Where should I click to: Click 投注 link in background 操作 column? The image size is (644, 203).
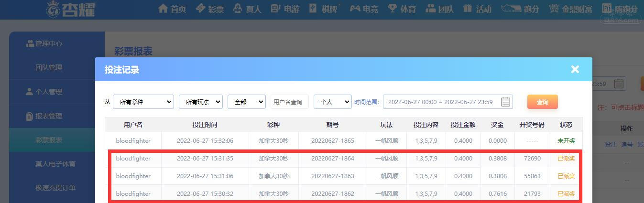611,145
